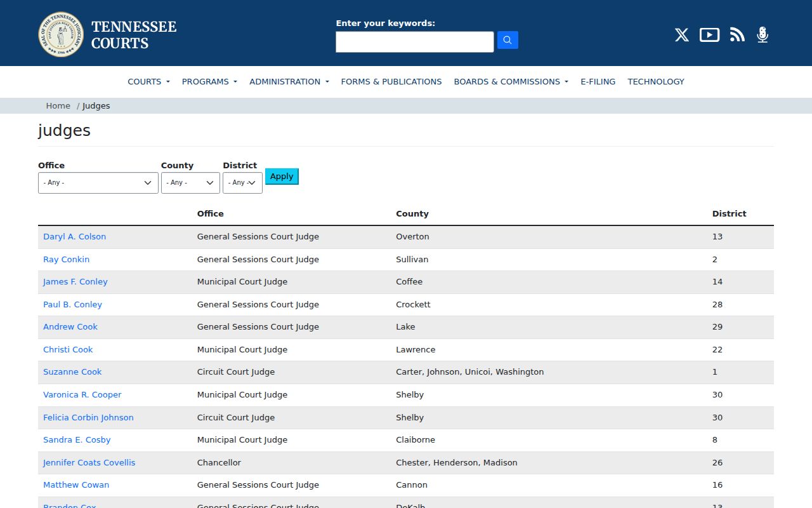Click the 'judges' page heading
Image resolution: width=812 pixels, height=508 pixels.
[x=64, y=131]
